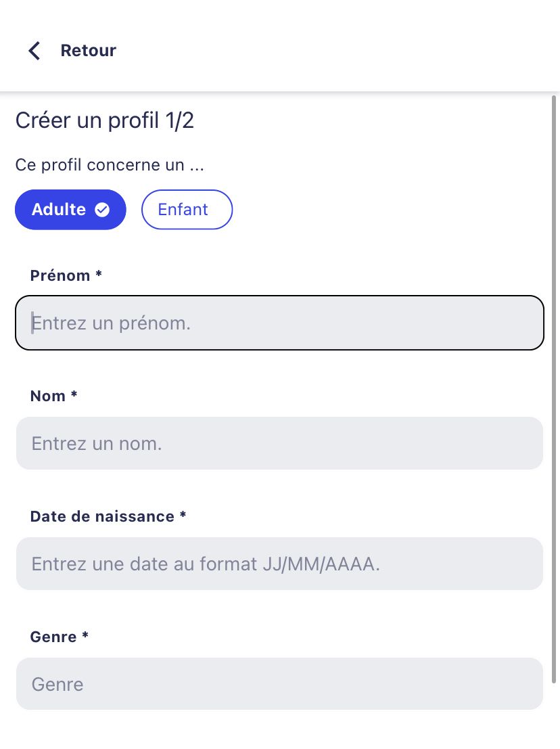560x749 pixels.
Task: Click the 'Entrez un nom.' placeholder text
Action: click(x=97, y=444)
